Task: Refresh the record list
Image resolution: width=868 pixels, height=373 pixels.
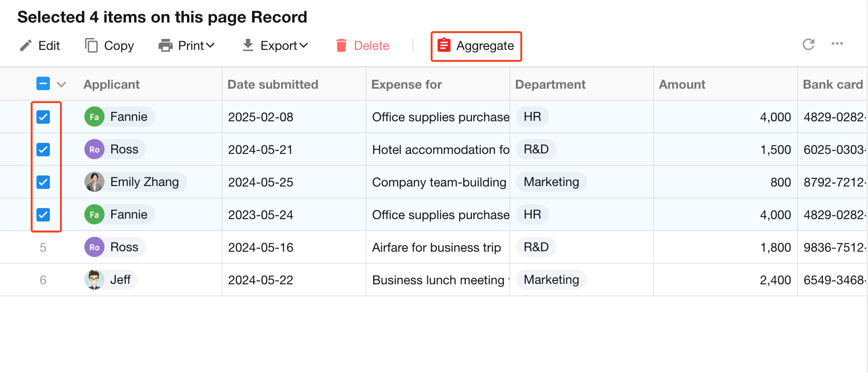Action: pyautogui.click(x=809, y=44)
